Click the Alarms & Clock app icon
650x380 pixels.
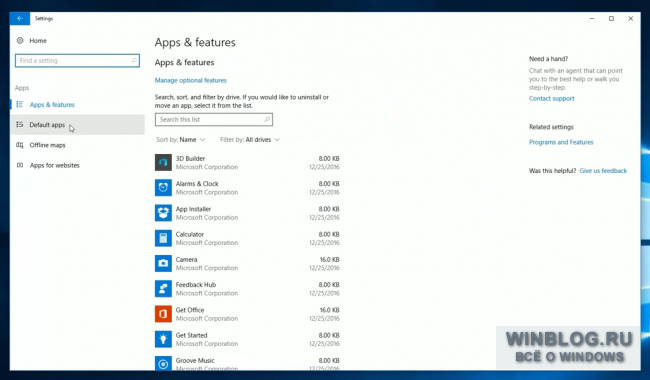(163, 188)
